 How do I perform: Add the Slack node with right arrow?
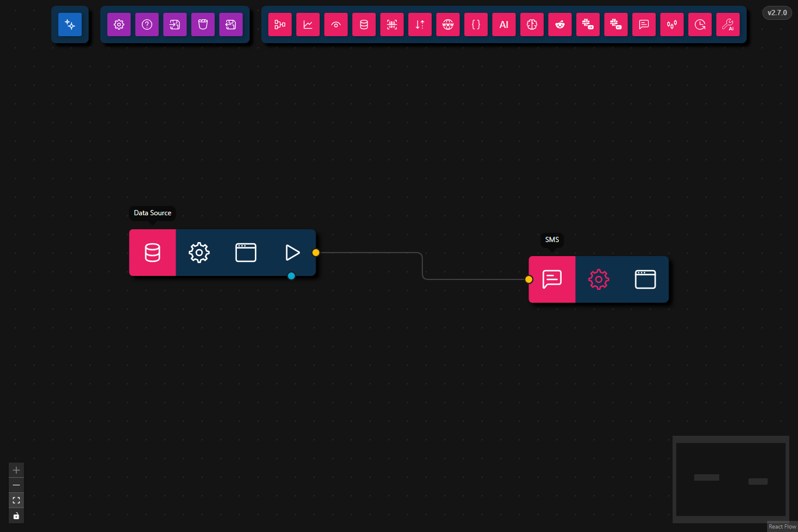[588, 24]
